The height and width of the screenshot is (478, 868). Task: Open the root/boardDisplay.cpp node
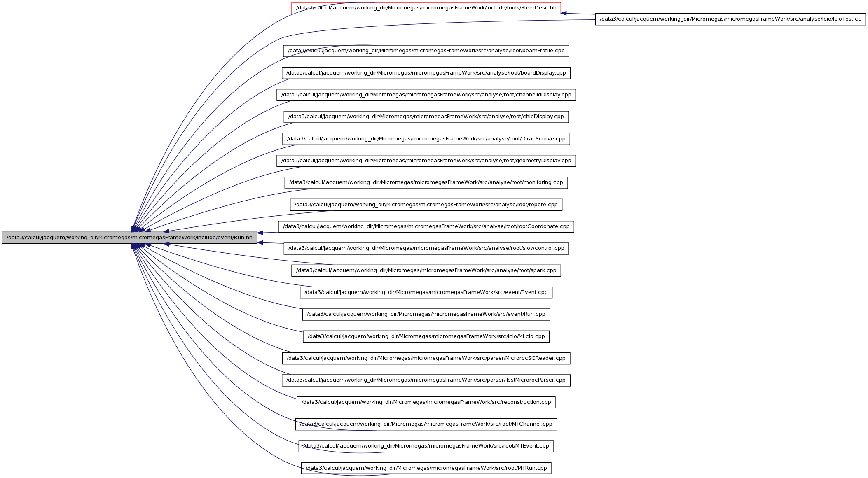tap(426, 73)
